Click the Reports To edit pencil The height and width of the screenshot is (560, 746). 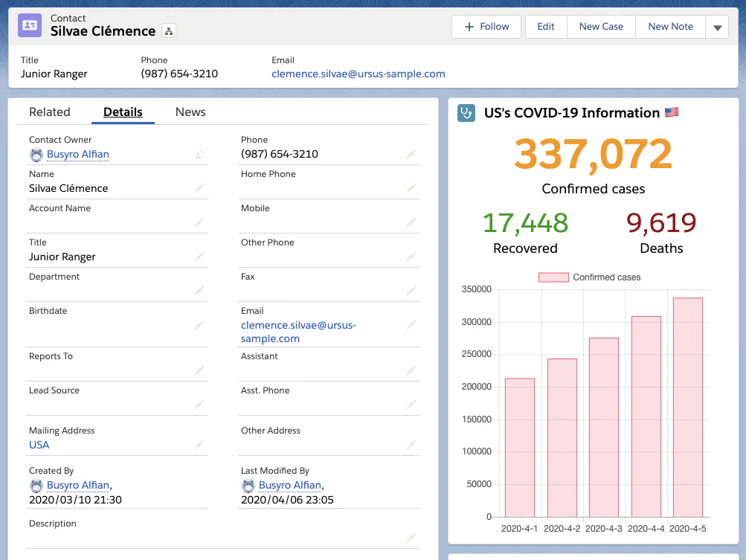[199, 370]
